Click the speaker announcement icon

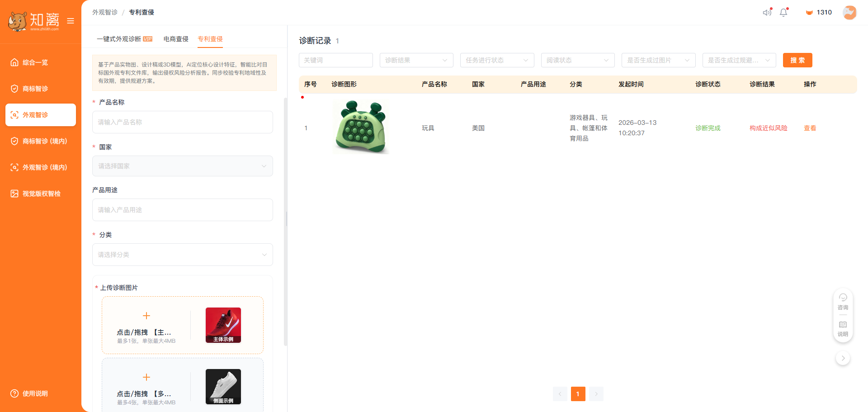767,12
